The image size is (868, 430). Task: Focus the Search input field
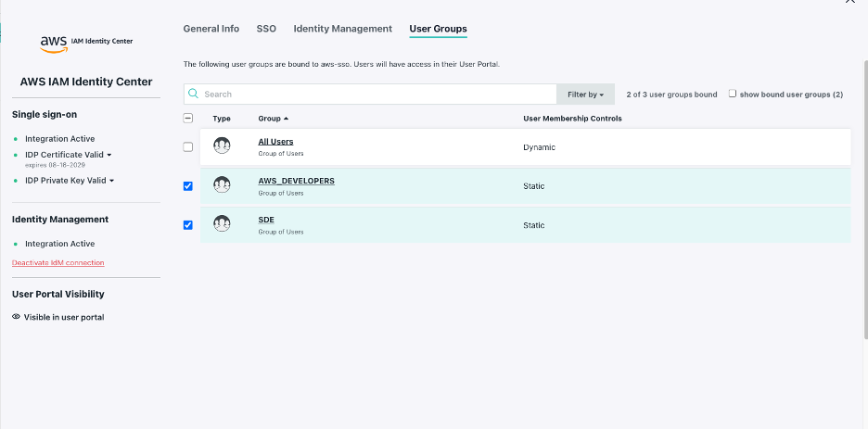click(x=370, y=95)
